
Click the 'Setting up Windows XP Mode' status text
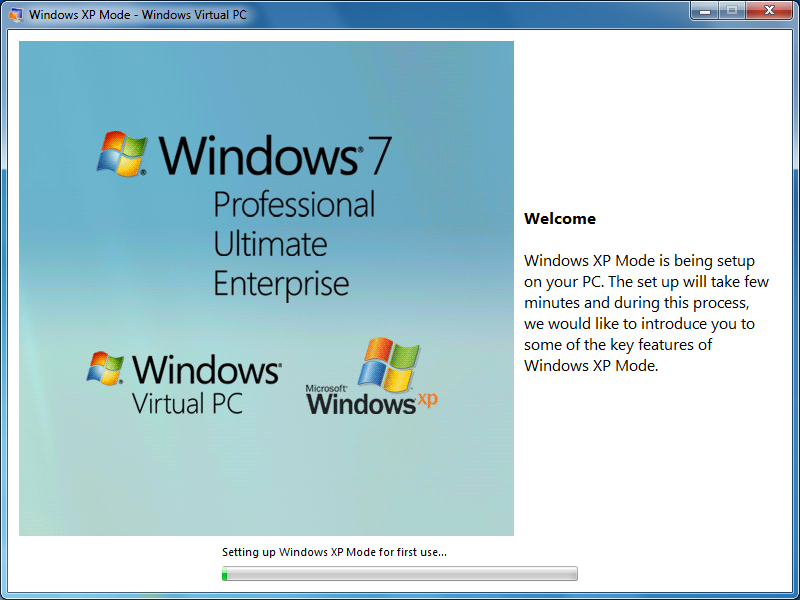click(x=334, y=552)
